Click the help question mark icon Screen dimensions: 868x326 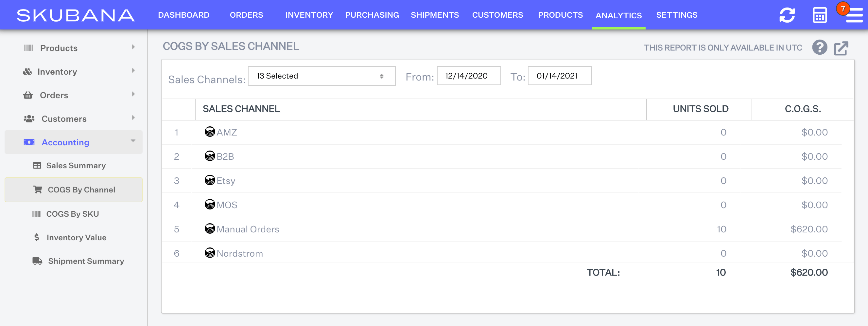[x=820, y=47]
